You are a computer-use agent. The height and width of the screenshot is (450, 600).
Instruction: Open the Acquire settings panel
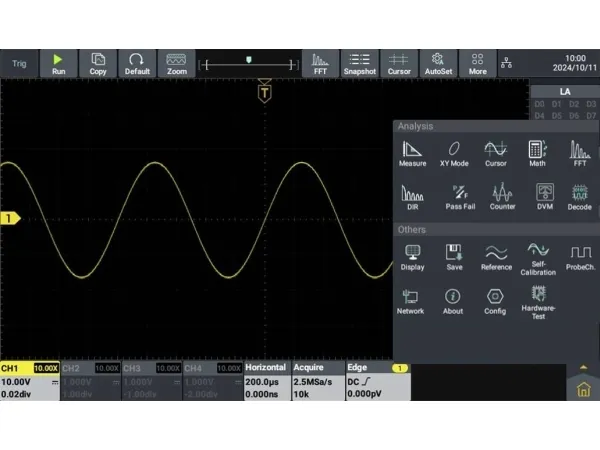coord(317,381)
